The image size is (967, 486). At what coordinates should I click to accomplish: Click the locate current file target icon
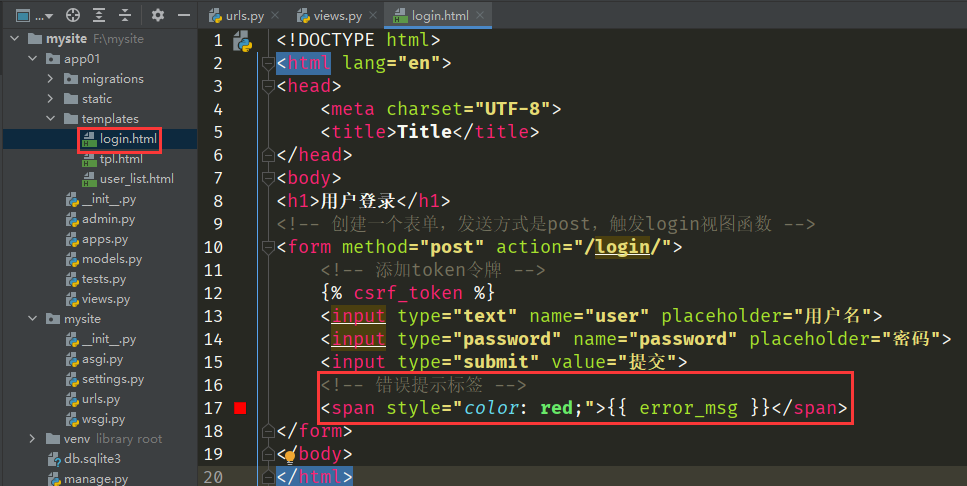coord(72,16)
